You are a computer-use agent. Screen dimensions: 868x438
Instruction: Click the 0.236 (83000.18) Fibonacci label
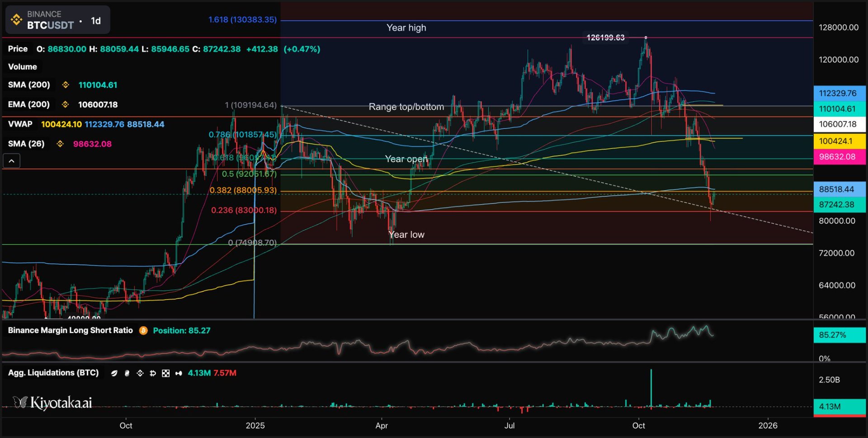coord(244,210)
